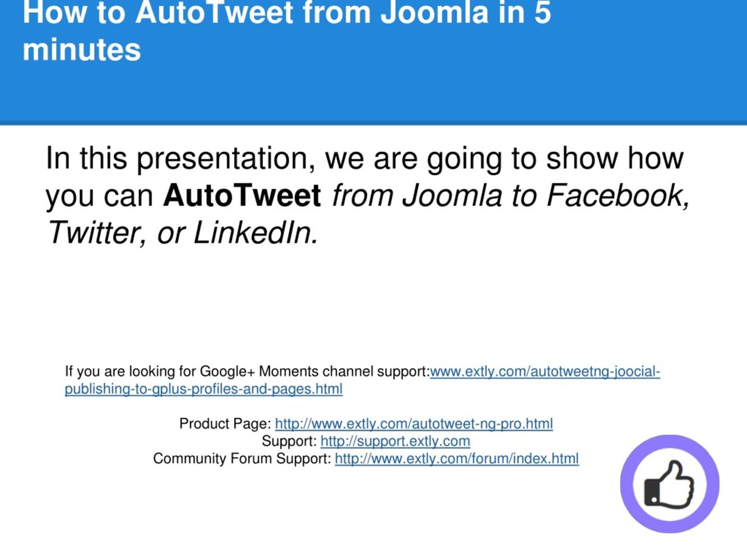
Task: Select the bold "AutoTweet" word in the body text
Action: [x=242, y=195]
